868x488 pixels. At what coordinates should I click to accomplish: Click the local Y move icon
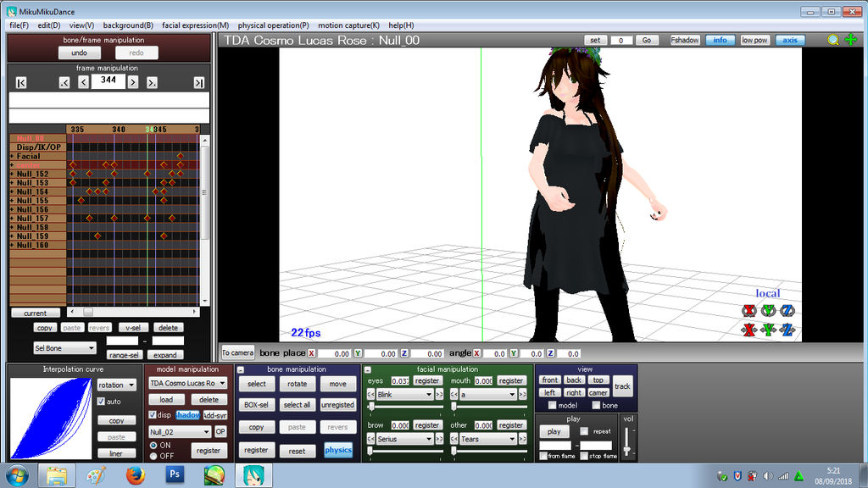coord(768,330)
